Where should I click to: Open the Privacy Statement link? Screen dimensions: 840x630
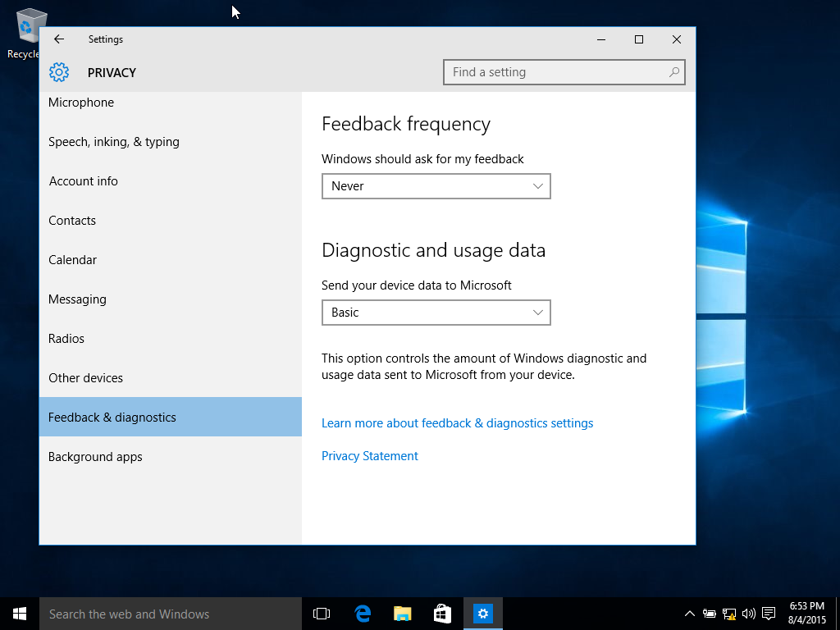pos(370,456)
